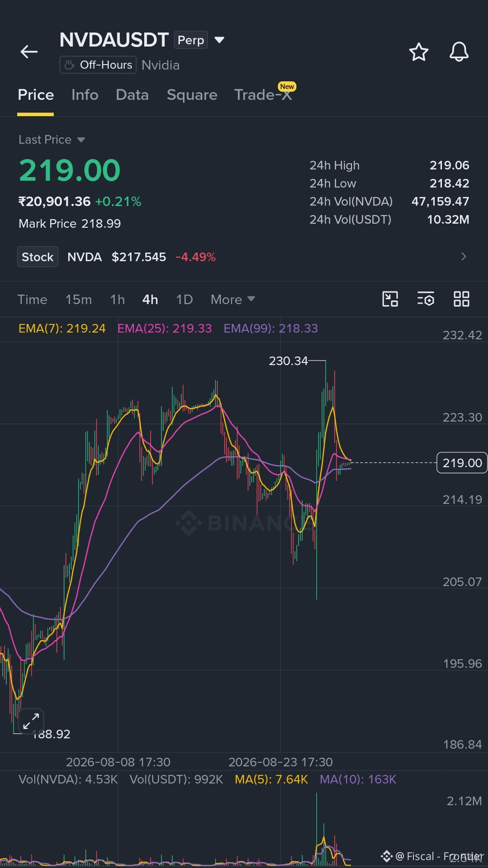
Task: Tap the ₹20,901.36 converted price
Action: (54, 202)
